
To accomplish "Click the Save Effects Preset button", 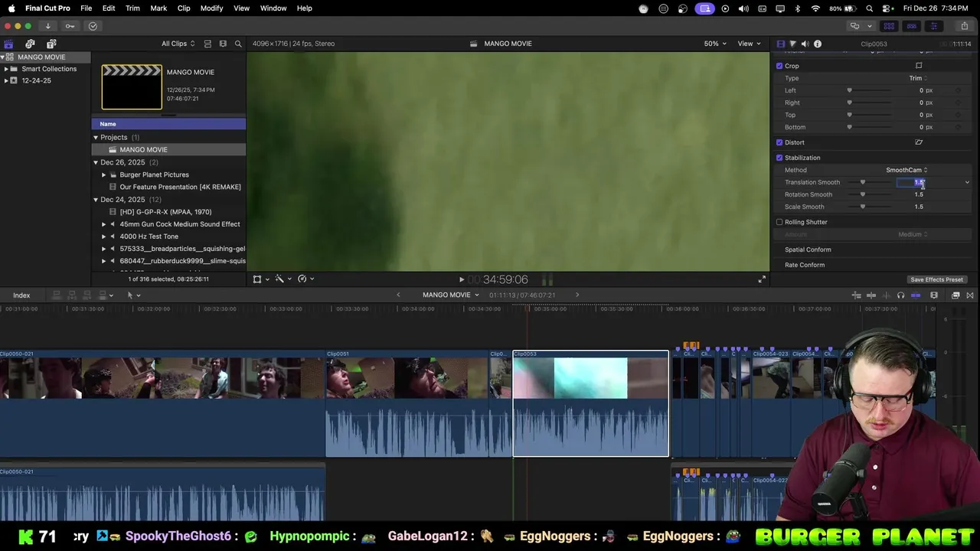I will click(x=936, y=279).
